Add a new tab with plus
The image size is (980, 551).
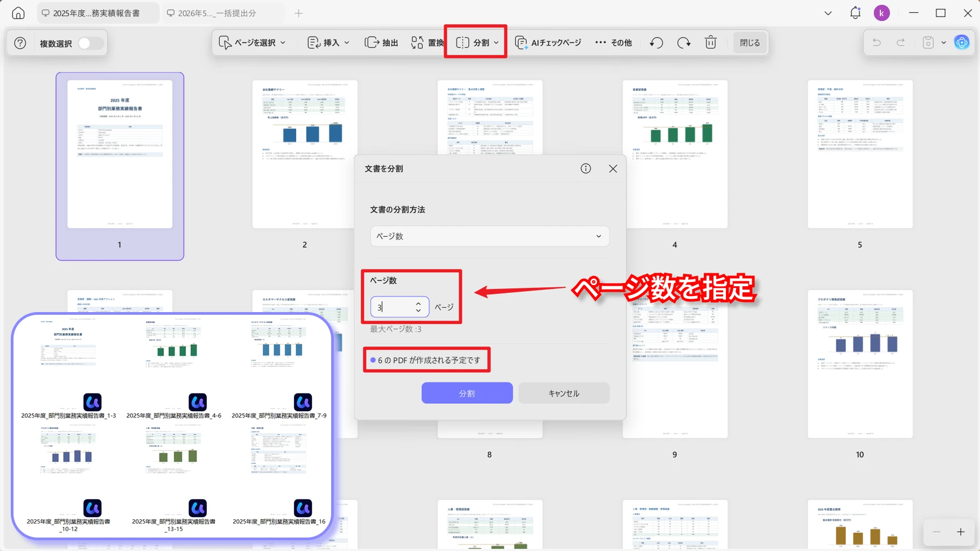click(299, 13)
